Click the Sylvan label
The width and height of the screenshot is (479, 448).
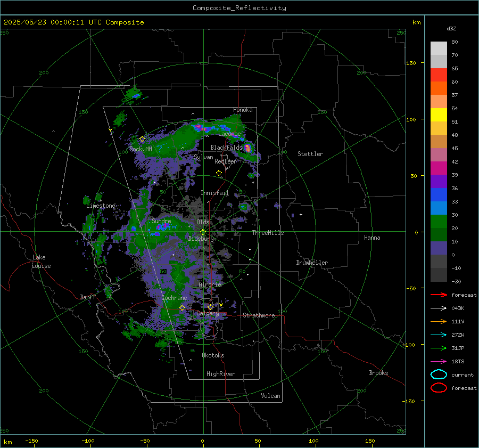click(x=203, y=157)
